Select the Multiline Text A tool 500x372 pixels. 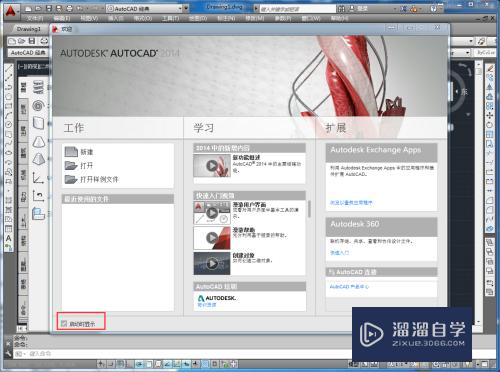click(9, 238)
